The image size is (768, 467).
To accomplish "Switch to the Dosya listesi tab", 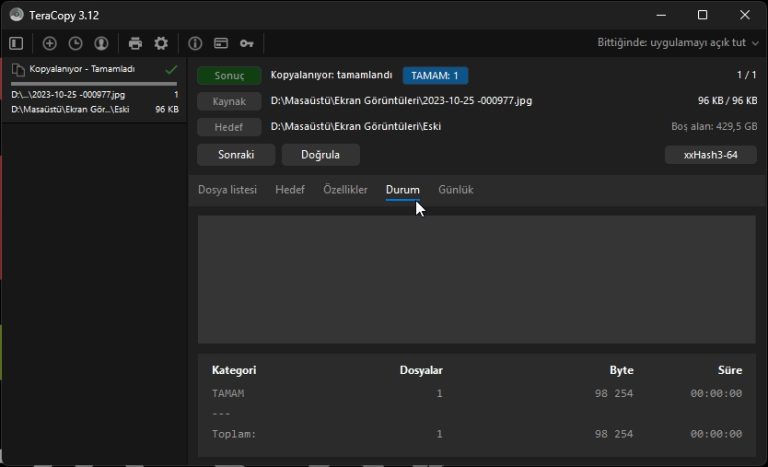I will pyautogui.click(x=227, y=189).
